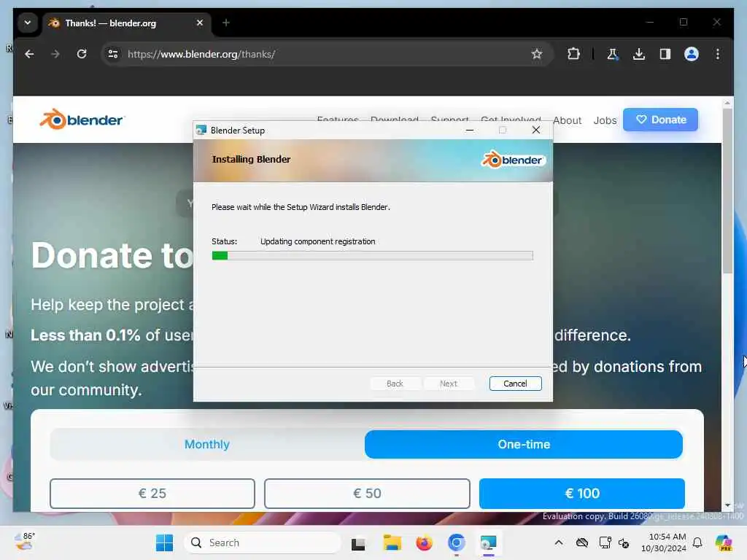
Task: Select the One-time donation option
Action: 524,444
